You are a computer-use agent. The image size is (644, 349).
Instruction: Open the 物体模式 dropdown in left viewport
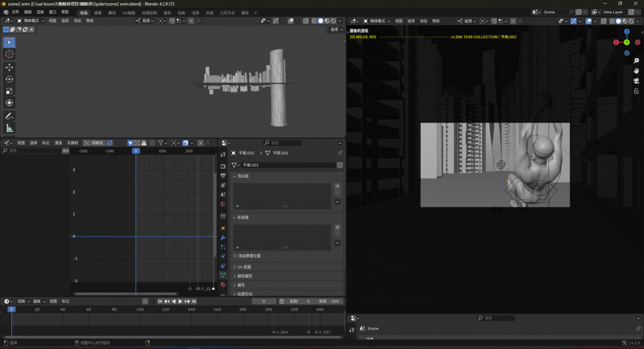pyautogui.click(x=31, y=21)
